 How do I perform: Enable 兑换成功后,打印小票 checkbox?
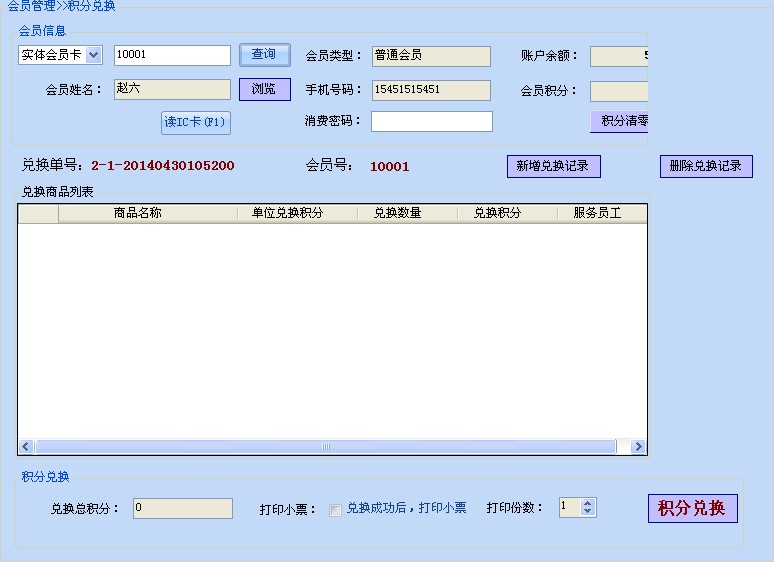coord(335,510)
